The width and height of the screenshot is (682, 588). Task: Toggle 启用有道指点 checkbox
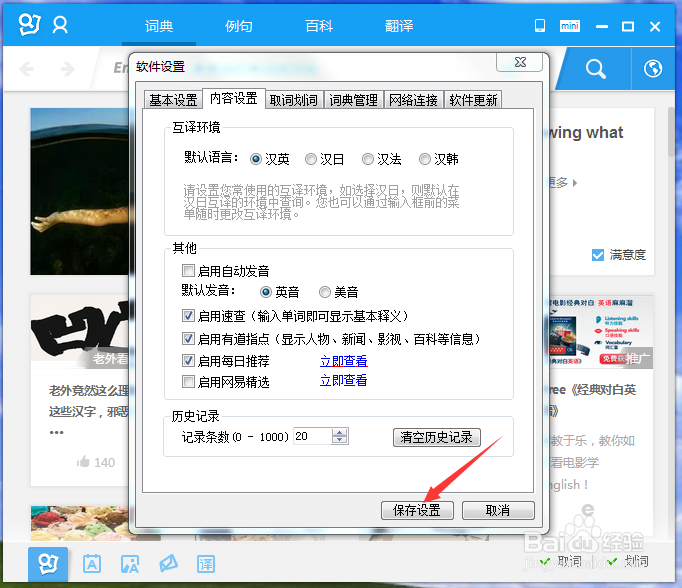click(188, 338)
